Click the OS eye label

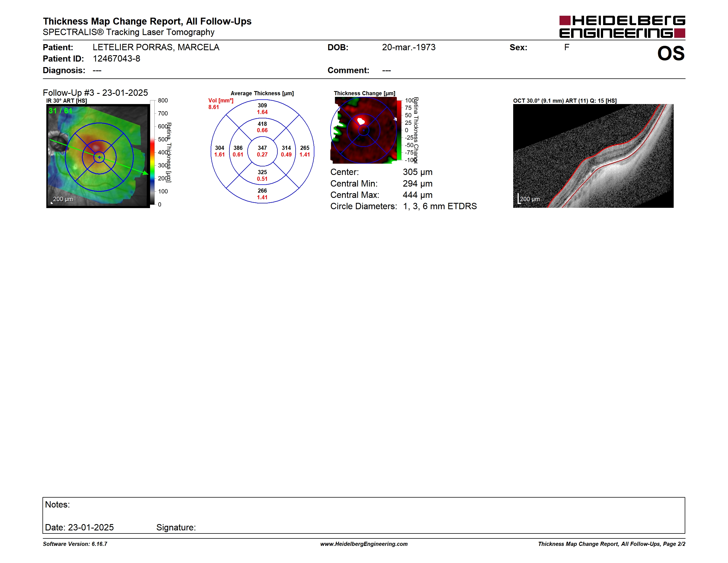tap(671, 53)
